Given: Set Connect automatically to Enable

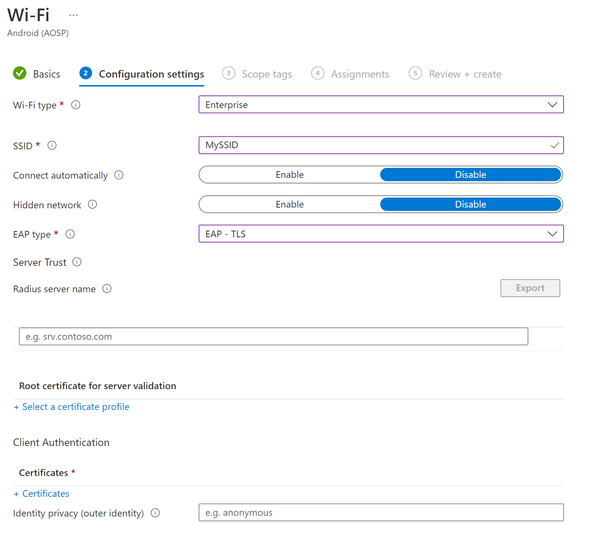Looking at the screenshot, I should point(290,175).
